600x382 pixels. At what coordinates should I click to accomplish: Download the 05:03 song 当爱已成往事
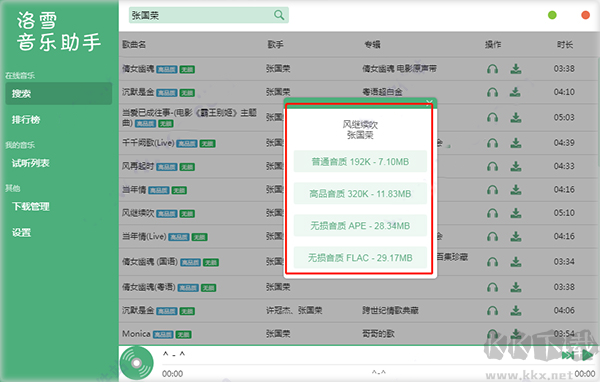[x=515, y=118]
